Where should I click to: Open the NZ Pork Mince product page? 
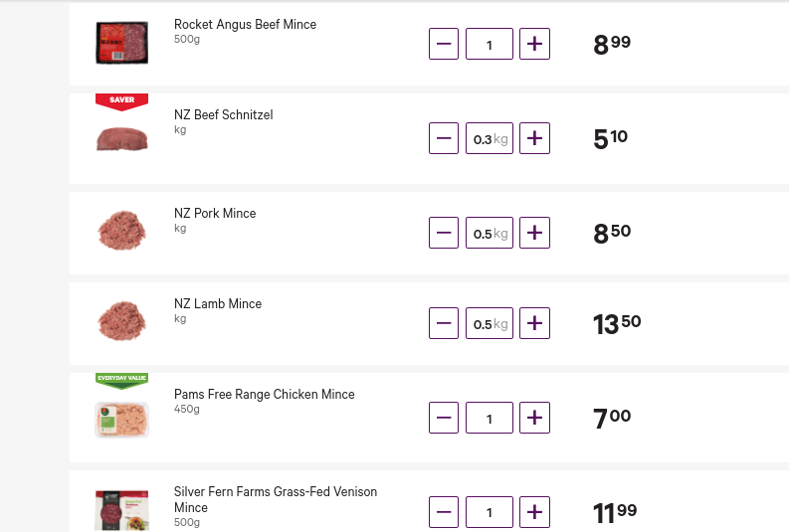(x=215, y=213)
